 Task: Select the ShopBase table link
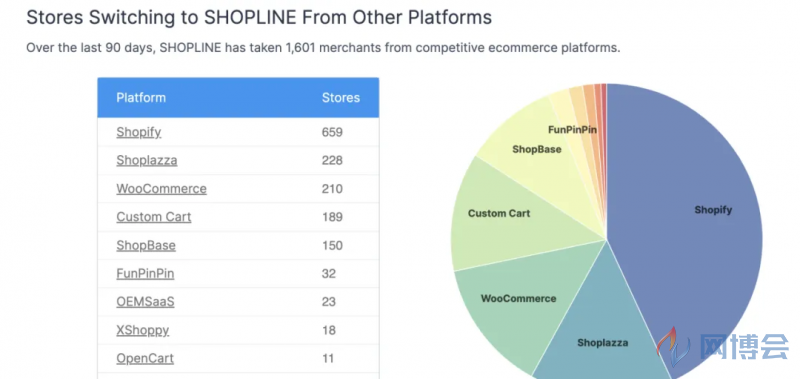click(146, 245)
